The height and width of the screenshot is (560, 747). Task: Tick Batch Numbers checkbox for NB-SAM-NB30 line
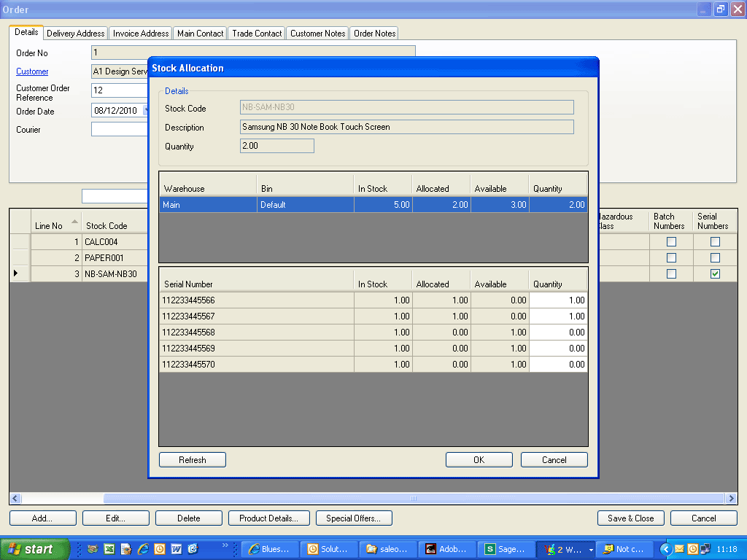click(671, 274)
